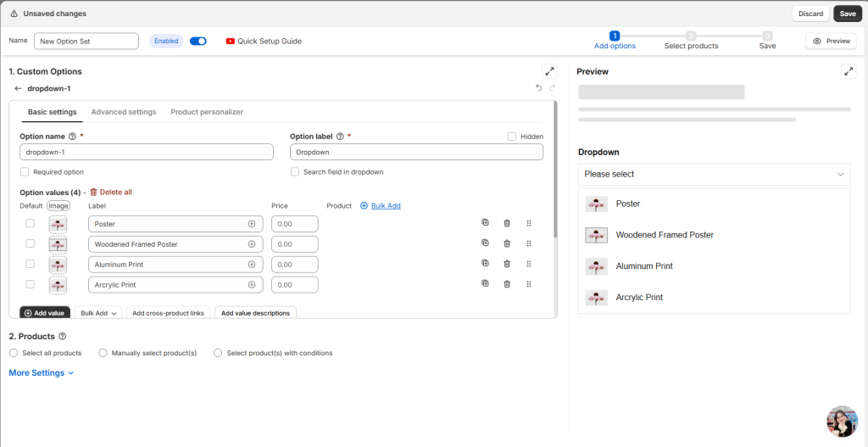868x447 pixels.
Task: Click plus icon inside Arcrylic Print label
Action: pos(251,285)
